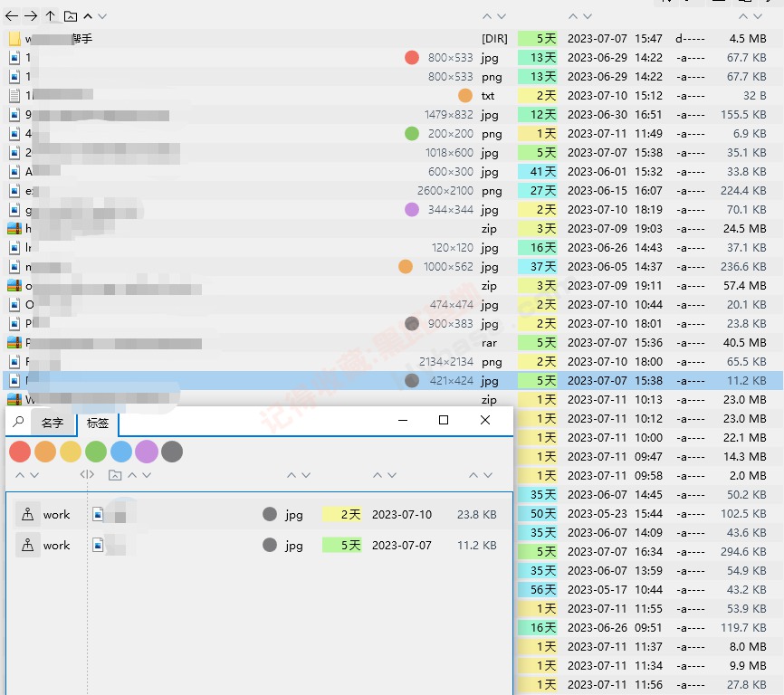
Task: Select the yellow tag color swatch
Action: (x=71, y=452)
